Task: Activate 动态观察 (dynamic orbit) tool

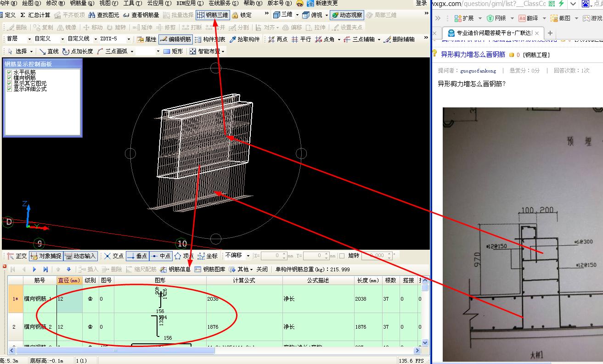Action: pyautogui.click(x=347, y=15)
